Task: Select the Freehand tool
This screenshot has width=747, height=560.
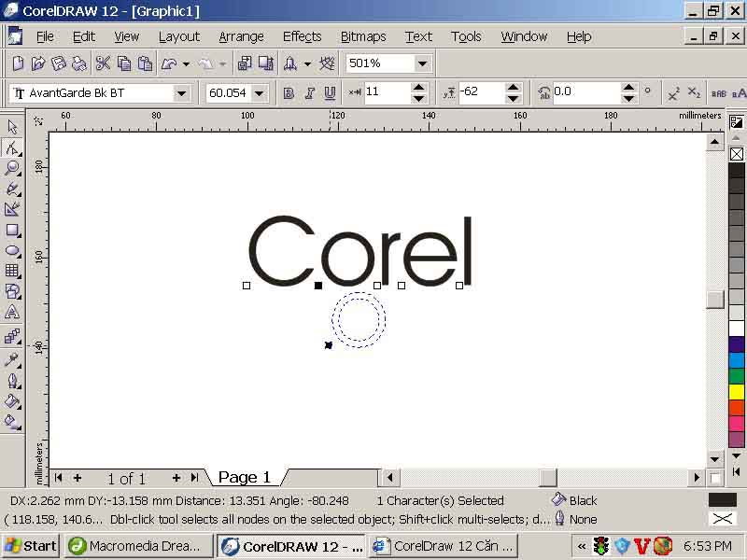Action: coord(12,189)
